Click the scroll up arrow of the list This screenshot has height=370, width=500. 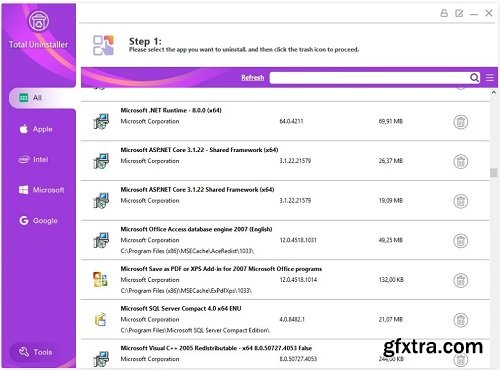(494, 93)
